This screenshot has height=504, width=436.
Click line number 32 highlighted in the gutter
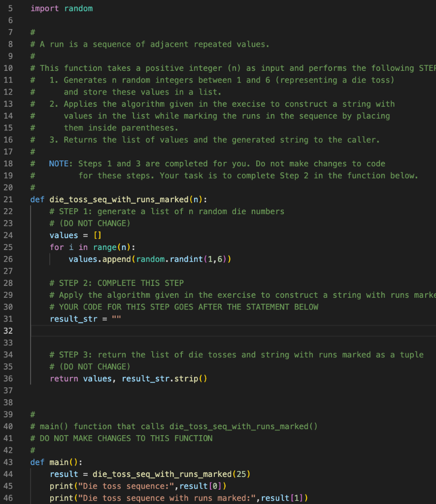pyautogui.click(x=8, y=331)
